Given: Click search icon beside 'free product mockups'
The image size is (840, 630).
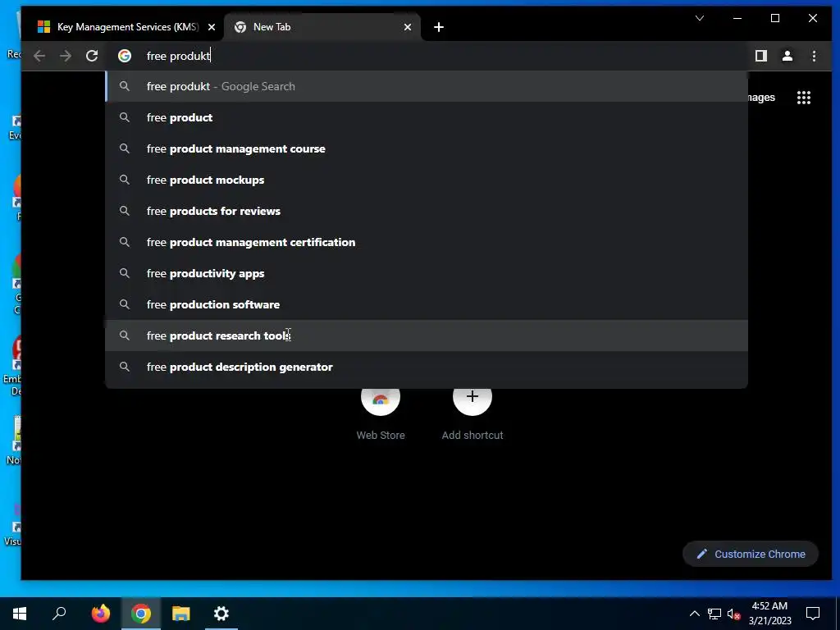Looking at the screenshot, I should (x=125, y=180).
